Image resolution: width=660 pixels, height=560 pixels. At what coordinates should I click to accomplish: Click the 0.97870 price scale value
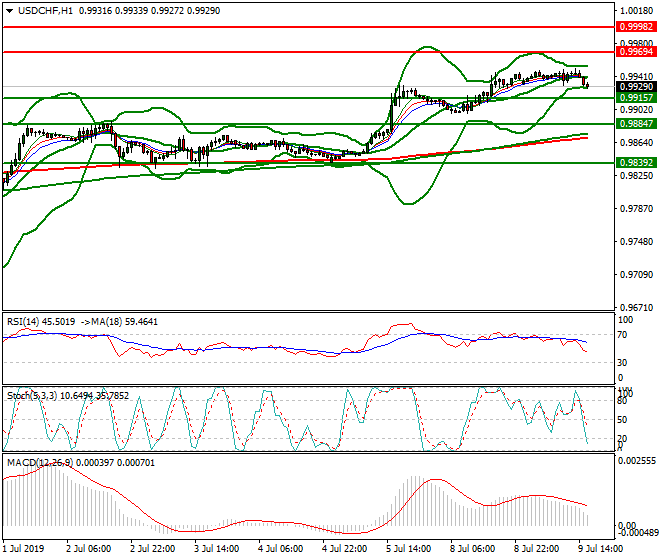637,209
